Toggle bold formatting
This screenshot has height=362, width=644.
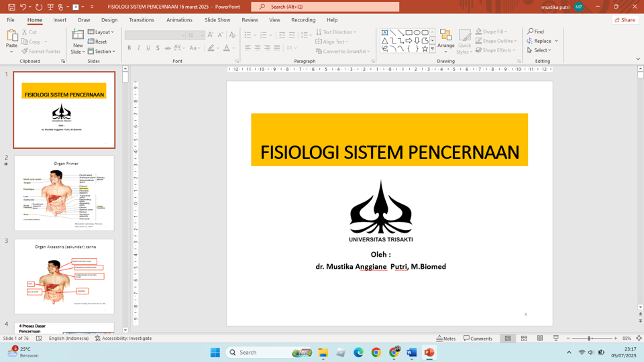pos(129,48)
